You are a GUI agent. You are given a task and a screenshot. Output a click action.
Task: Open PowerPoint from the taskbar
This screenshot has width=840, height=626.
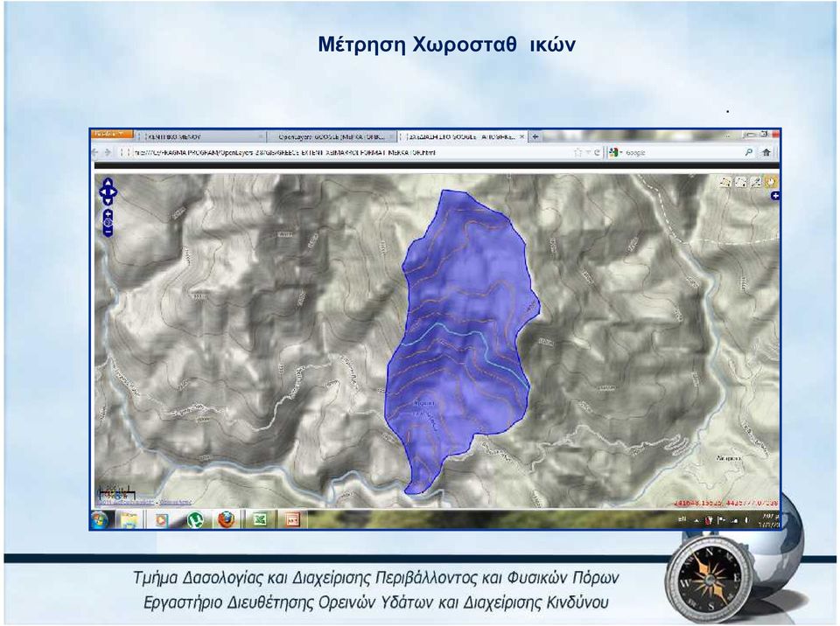[292, 519]
